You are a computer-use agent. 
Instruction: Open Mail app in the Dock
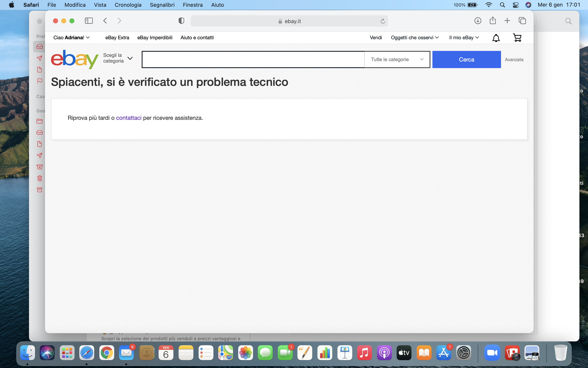pos(126,353)
